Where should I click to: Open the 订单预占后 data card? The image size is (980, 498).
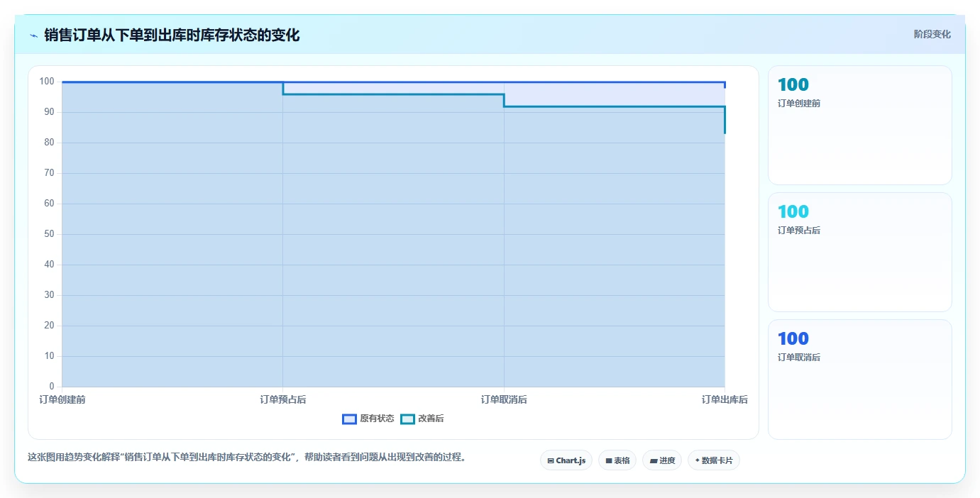pyautogui.click(x=859, y=252)
